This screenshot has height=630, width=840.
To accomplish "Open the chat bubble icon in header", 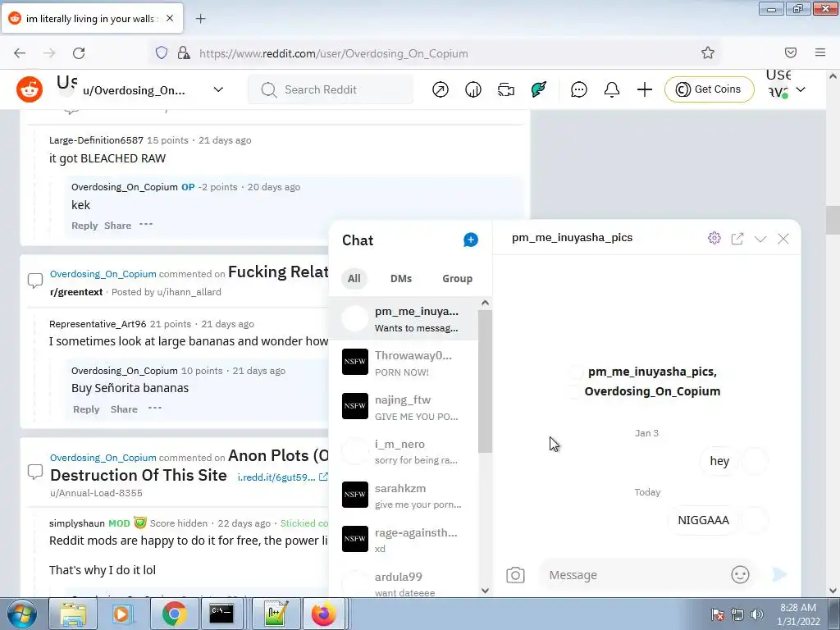I will coord(579,89).
